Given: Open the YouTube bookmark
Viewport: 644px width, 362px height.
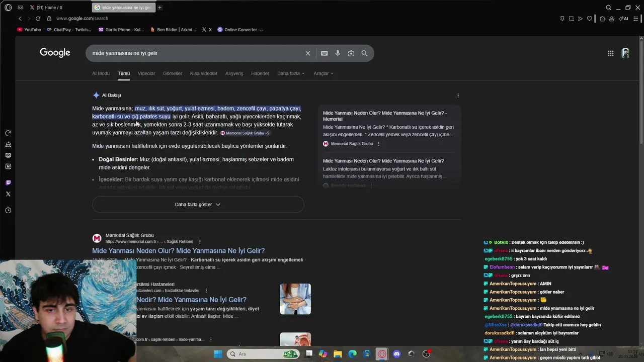Looking at the screenshot, I should coord(29,30).
